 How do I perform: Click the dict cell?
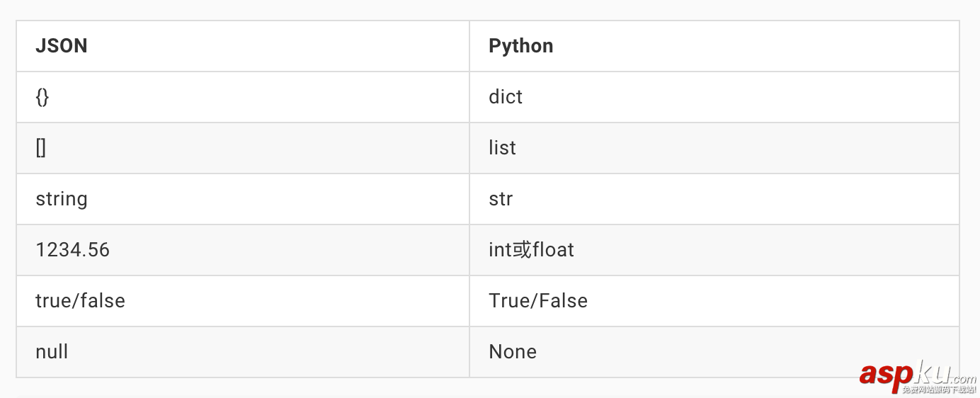pyautogui.click(x=506, y=97)
